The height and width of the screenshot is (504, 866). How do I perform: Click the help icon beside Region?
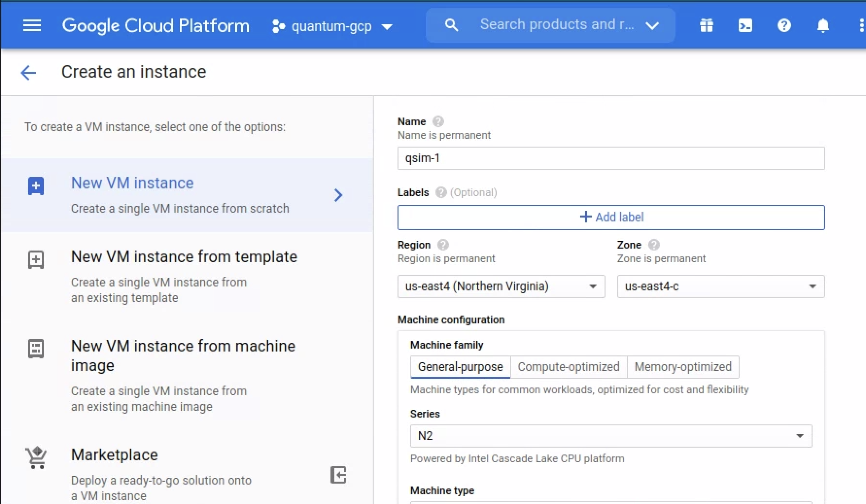443,245
